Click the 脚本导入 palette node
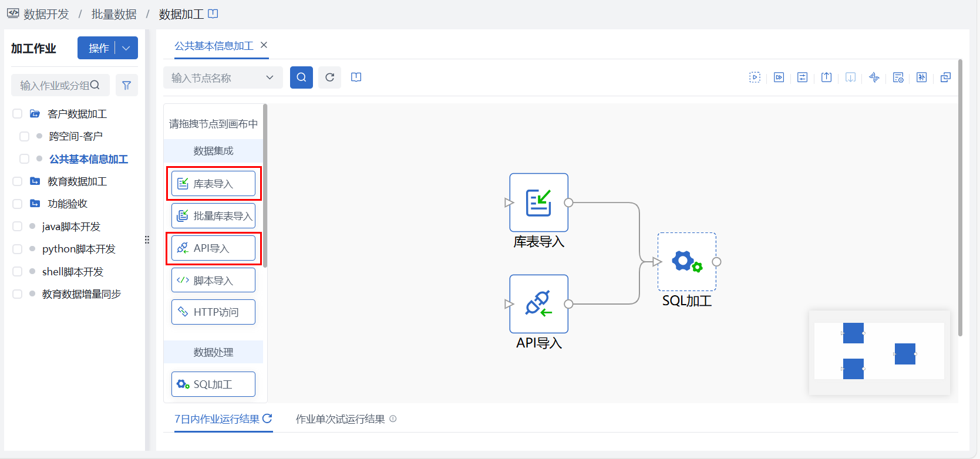Screen dimensions: 980x459 [x=213, y=280]
